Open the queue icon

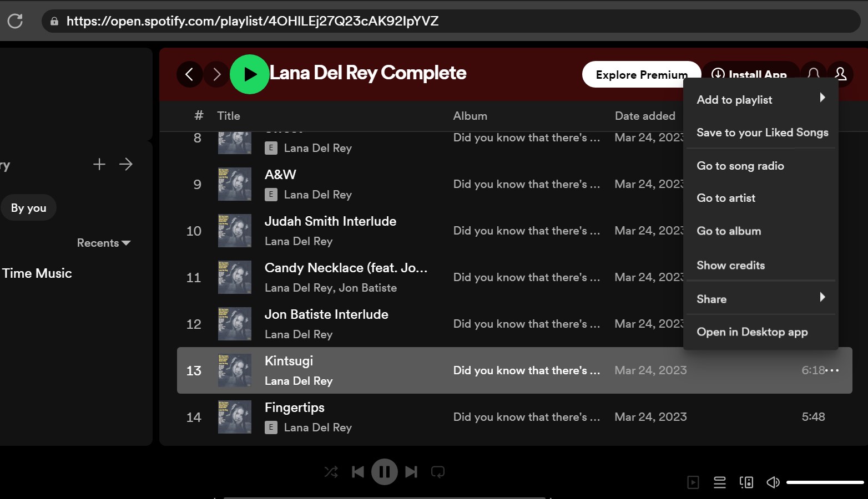pyautogui.click(x=720, y=482)
